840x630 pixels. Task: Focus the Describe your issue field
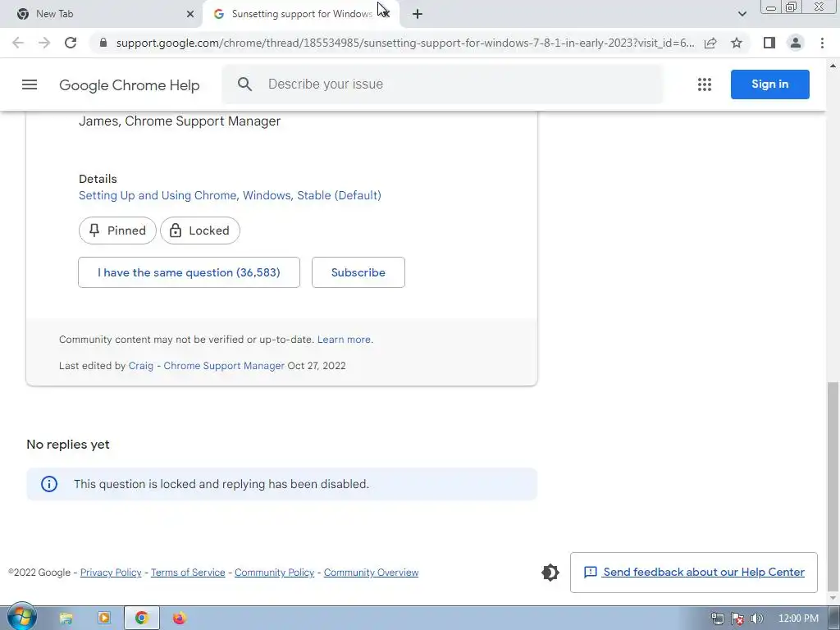442,84
